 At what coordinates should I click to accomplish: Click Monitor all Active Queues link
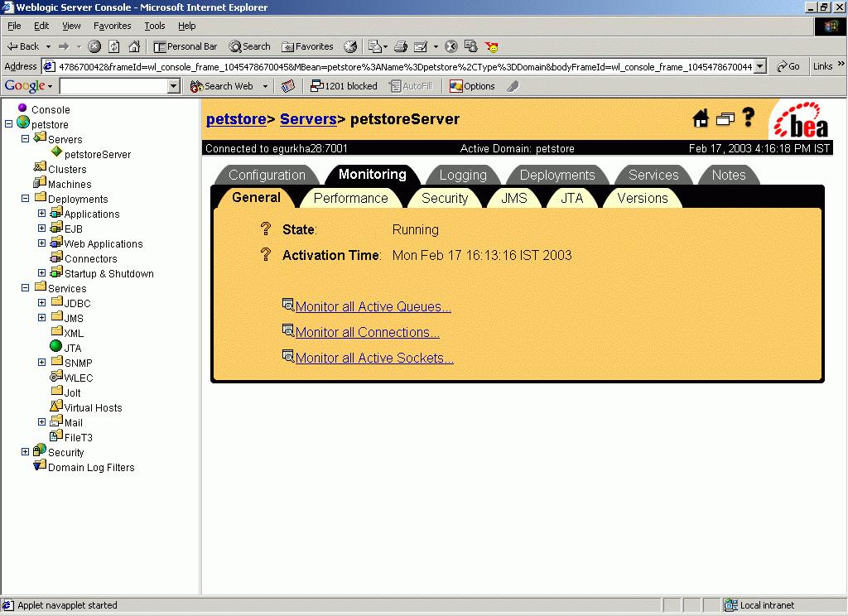373,306
